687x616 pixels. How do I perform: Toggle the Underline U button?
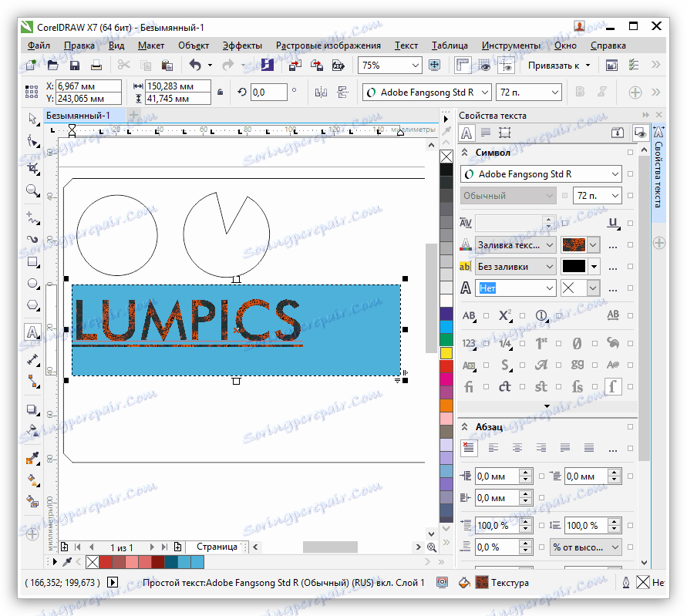613,223
